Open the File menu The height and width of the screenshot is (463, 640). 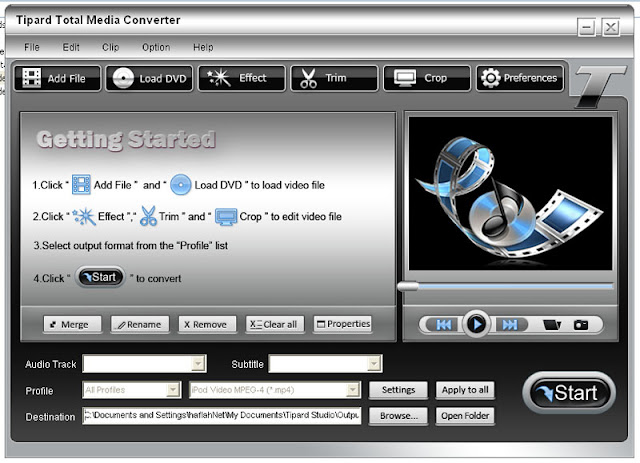[32, 47]
